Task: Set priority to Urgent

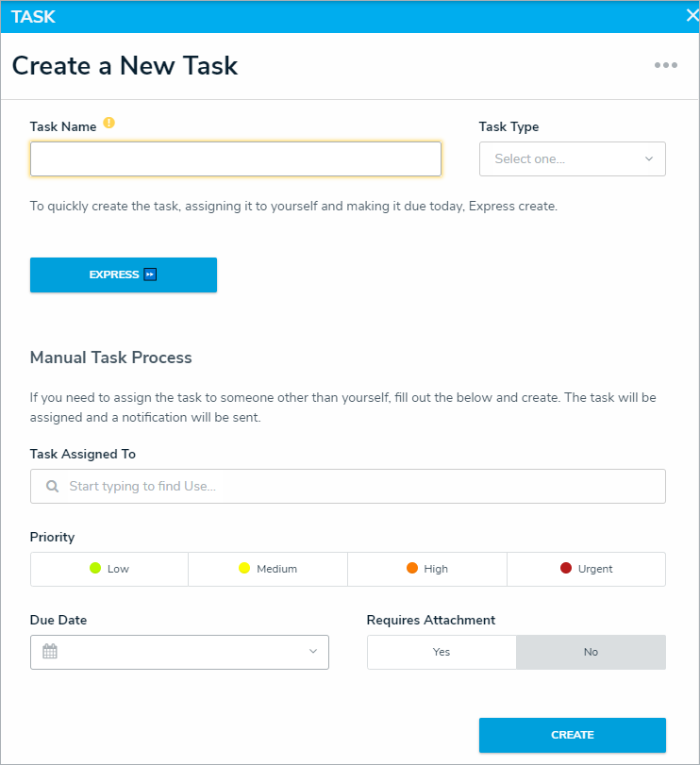Action: (586, 569)
